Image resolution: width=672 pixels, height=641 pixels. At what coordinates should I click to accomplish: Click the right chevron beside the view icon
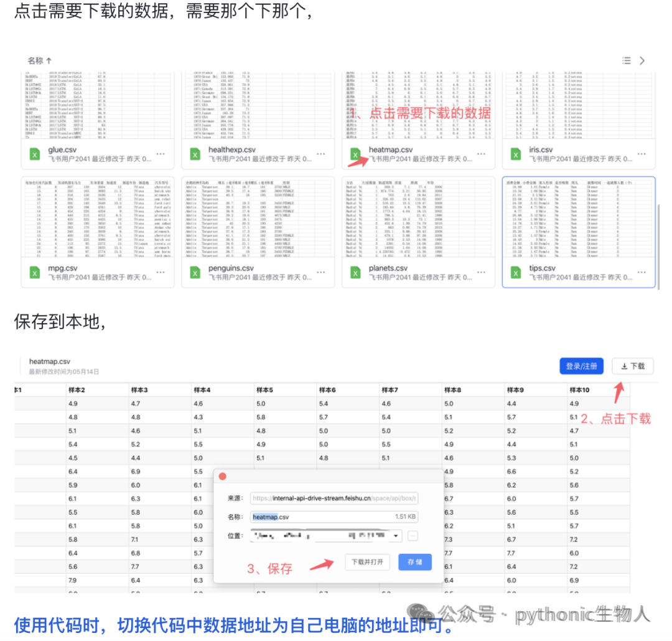642,60
